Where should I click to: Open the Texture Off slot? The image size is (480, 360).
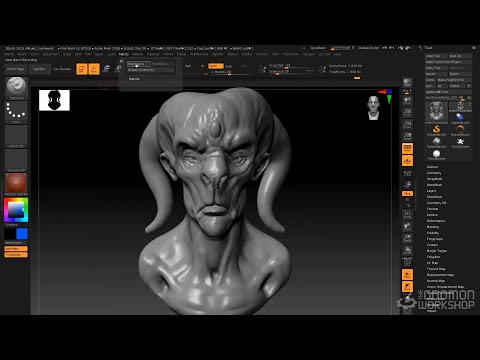[16, 160]
